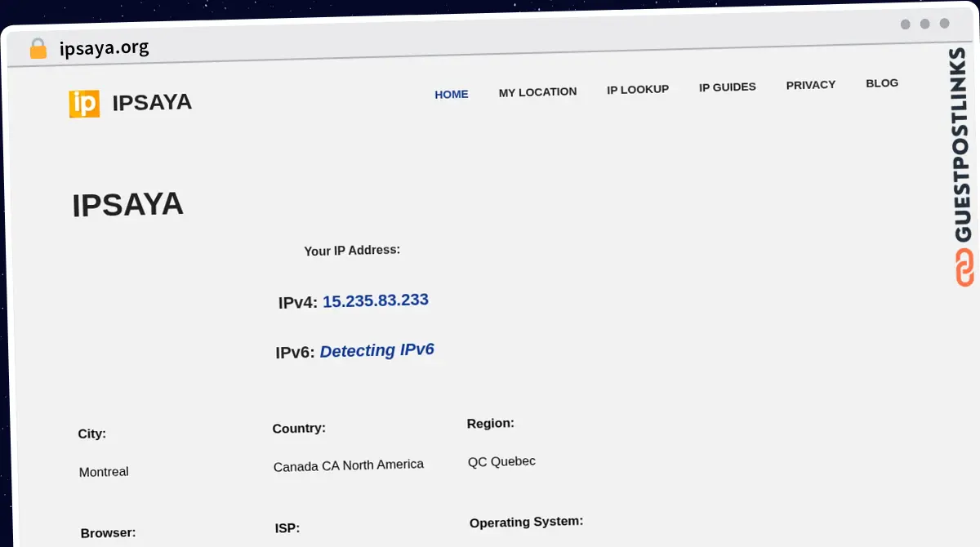980x547 pixels.
Task: Click the large IPSAYA page heading
Action: [x=127, y=205]
